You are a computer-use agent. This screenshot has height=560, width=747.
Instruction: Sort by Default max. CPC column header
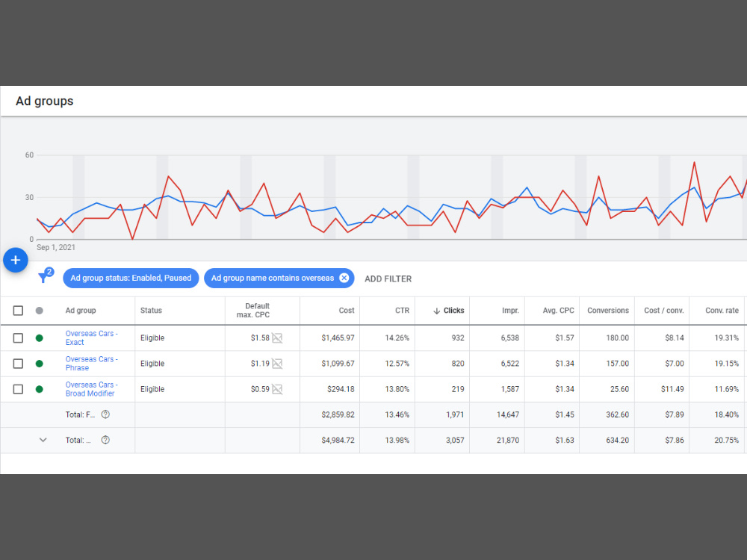[x=253, y=311]
